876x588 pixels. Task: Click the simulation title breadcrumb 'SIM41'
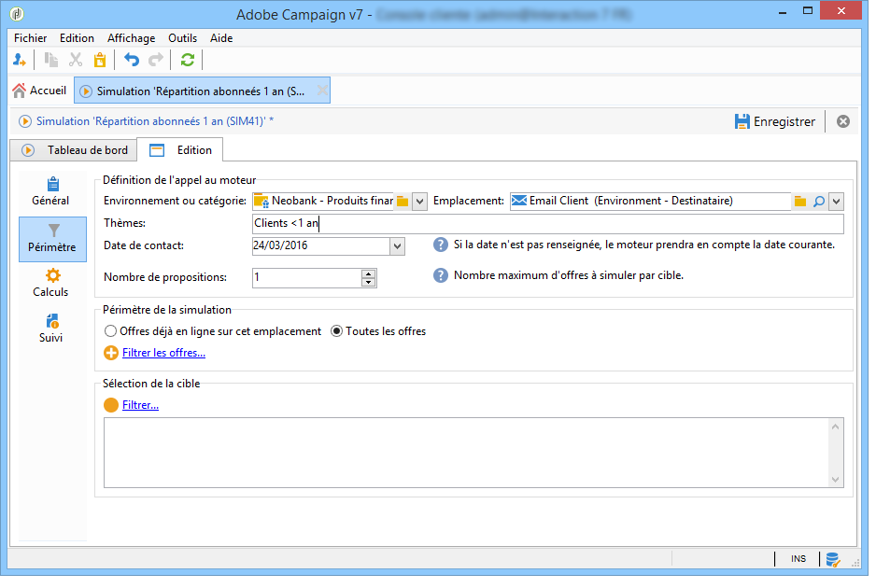pos(155,121)
